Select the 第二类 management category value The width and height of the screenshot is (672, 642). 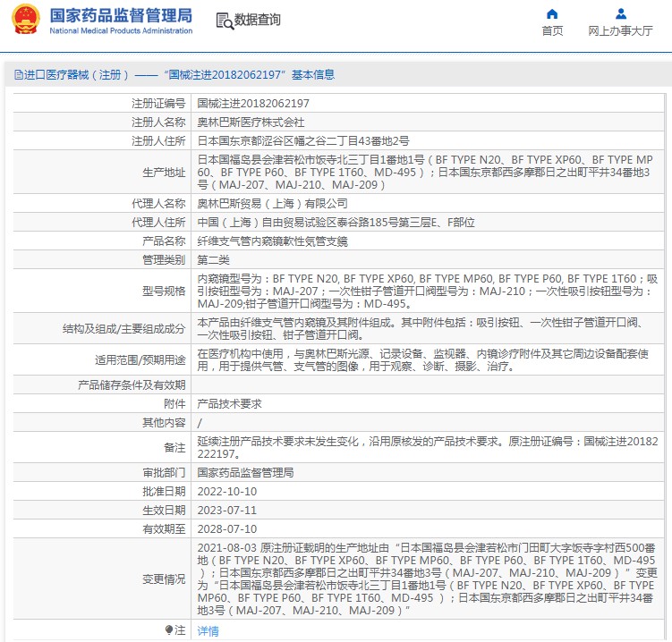click(x=214, y=260)
